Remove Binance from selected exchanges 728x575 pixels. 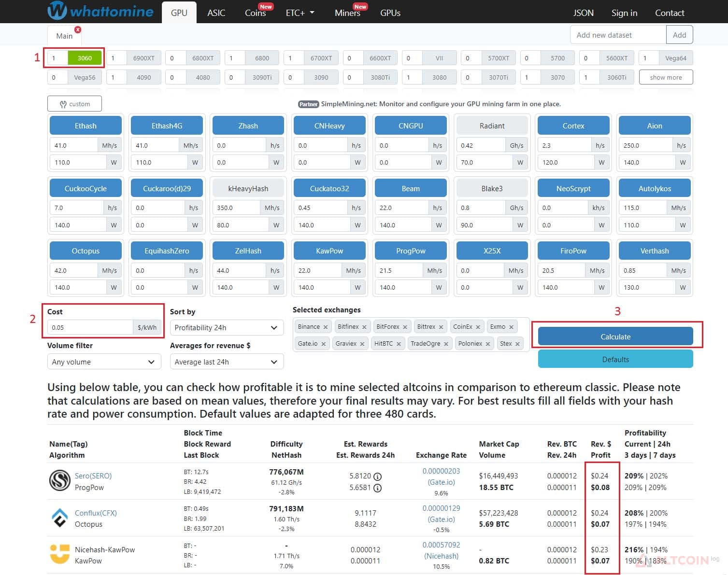coord(326,327)
